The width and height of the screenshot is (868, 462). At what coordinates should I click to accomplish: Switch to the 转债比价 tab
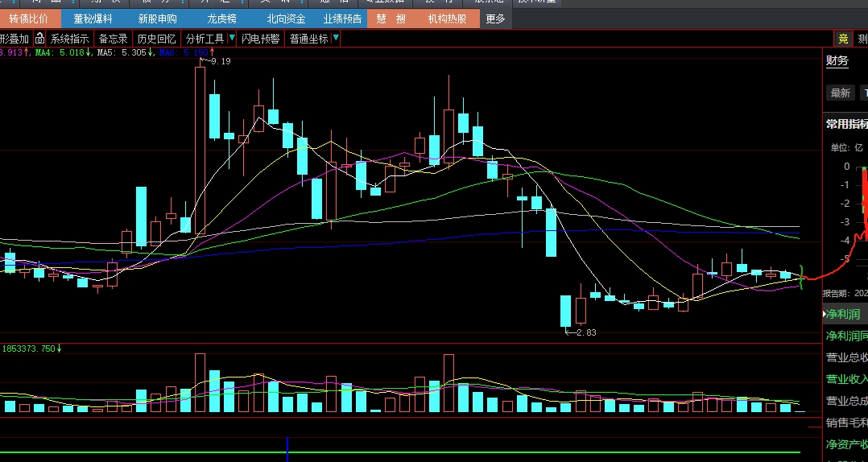[29, 19]
